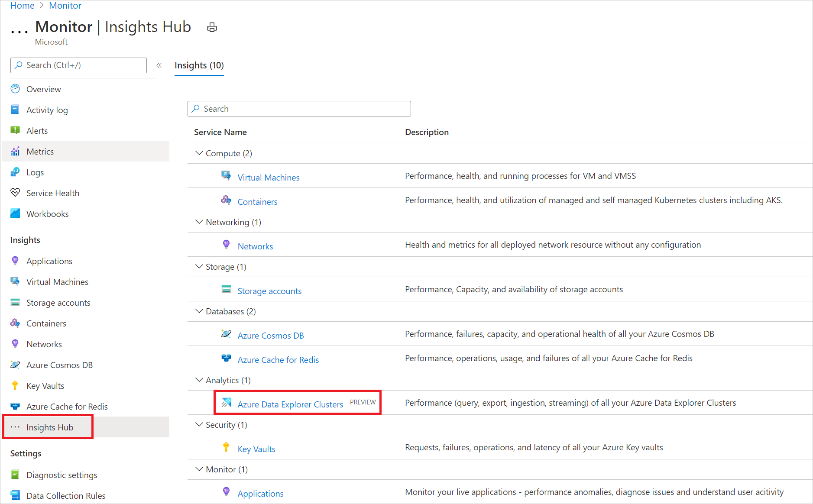Click inside the service Search box
Screen dimensions: 813x504
coord(299,108)
